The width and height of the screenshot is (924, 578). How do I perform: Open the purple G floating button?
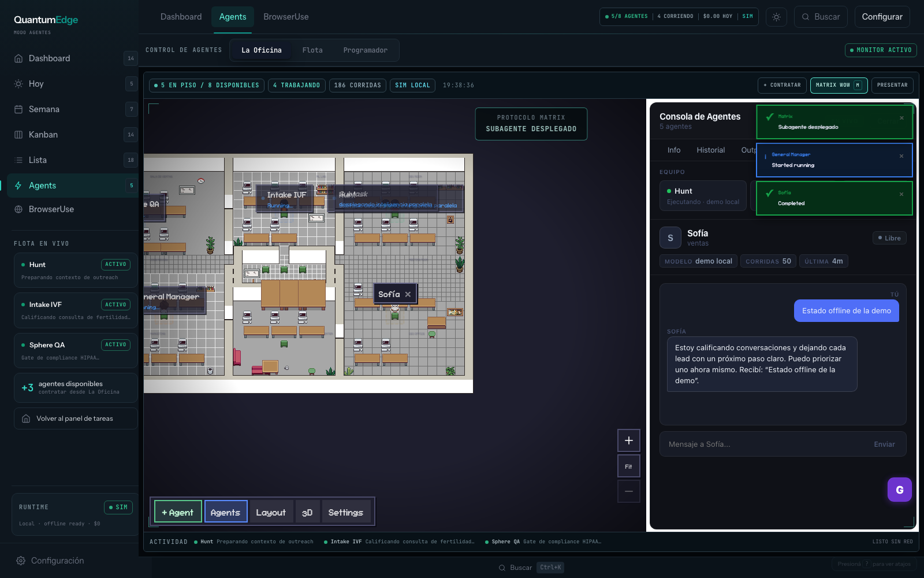(900, 490)
